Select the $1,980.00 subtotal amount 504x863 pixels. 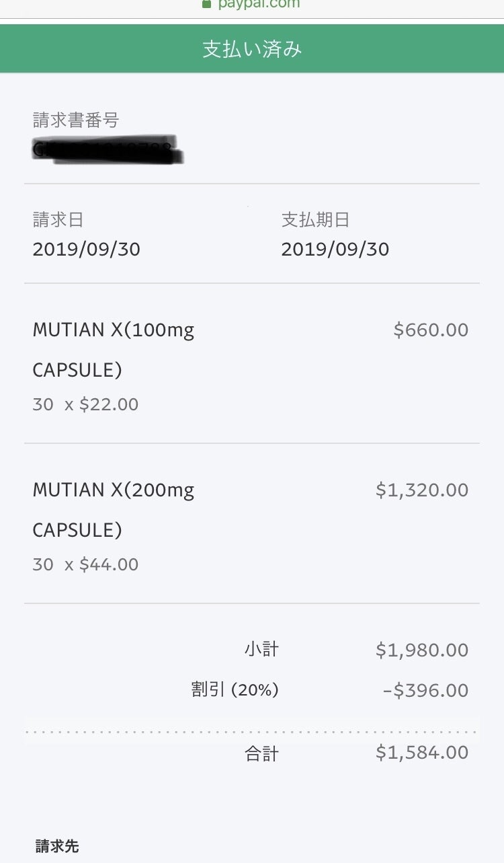tap(422, 650)
